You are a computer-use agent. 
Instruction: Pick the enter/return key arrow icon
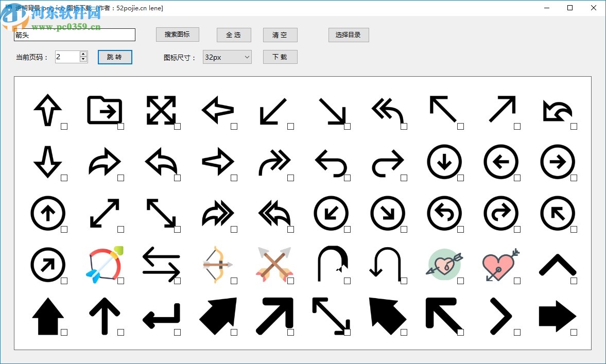point(161,316)
